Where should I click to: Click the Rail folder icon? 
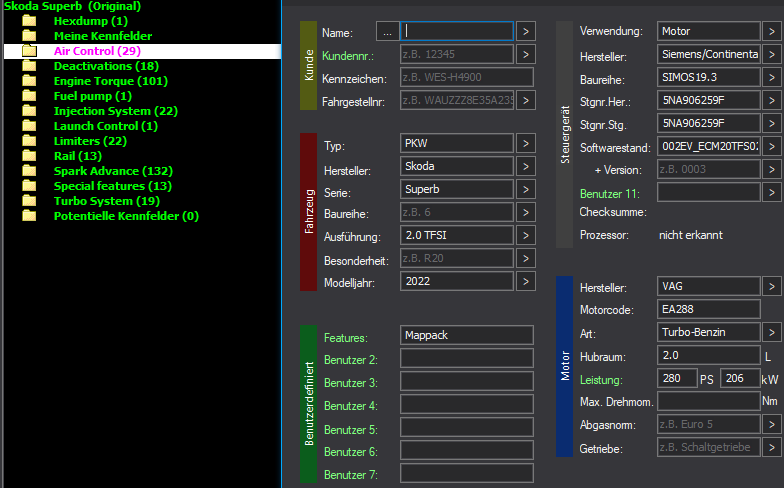30,156
